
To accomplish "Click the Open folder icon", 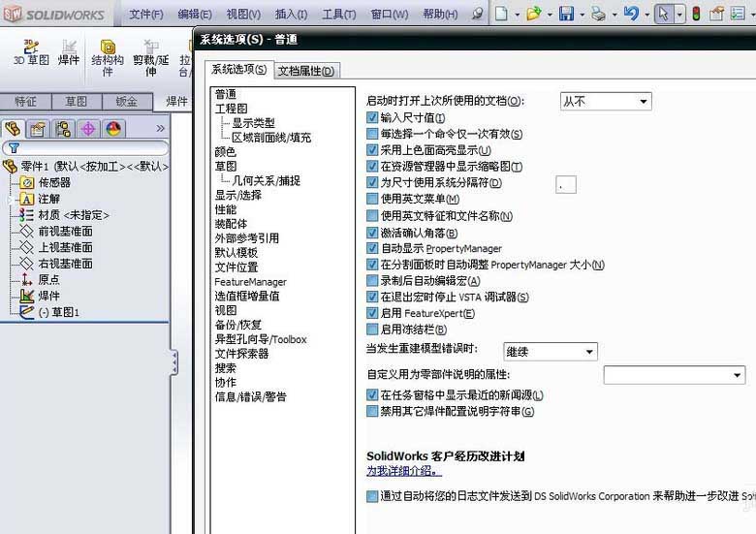I will [x=533, y=14].
